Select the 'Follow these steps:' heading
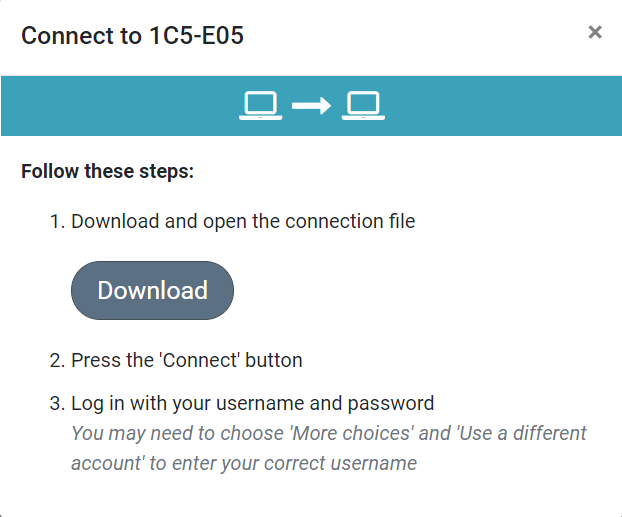The height and width of the screenshot is (517, 622). point(108,171)
